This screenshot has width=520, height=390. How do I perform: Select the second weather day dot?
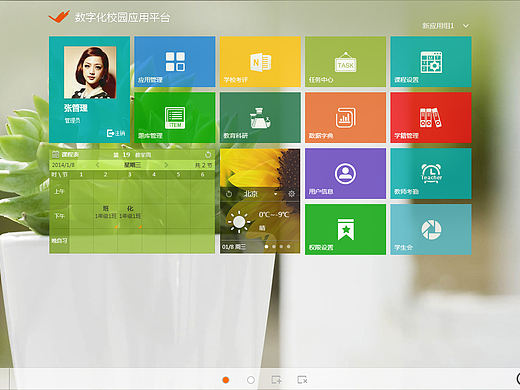(x=274, y=247)
